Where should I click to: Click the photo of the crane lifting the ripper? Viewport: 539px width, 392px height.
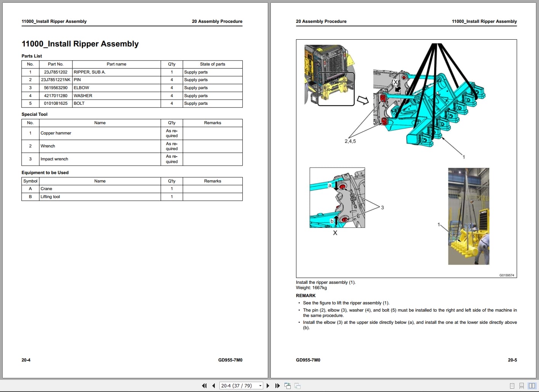pos(469,216)
